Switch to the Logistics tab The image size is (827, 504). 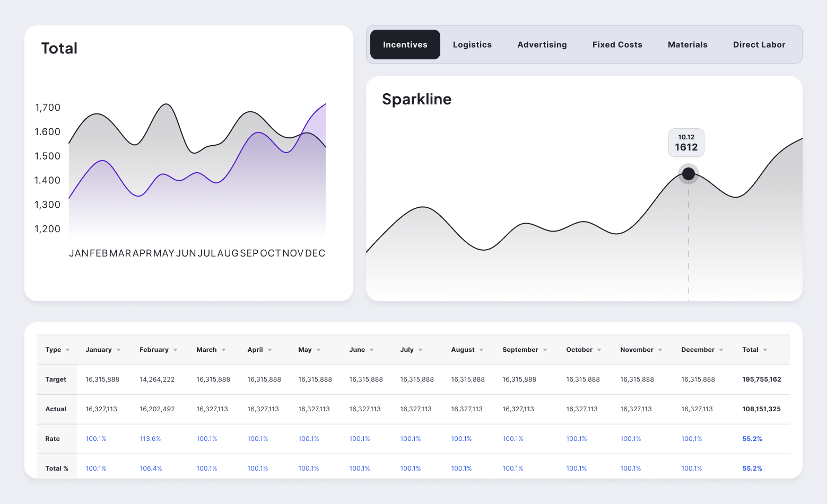[472, 45]
